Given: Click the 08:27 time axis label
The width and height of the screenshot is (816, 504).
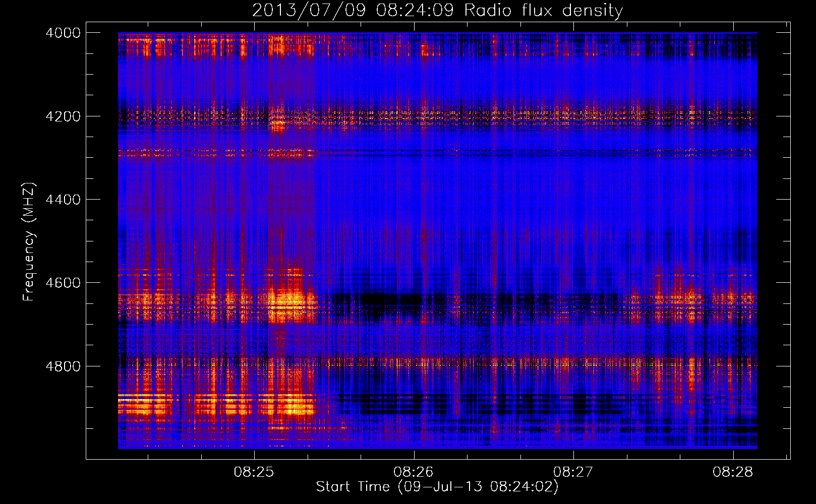Looking at the screenshot, I should [x=573, y=472].
